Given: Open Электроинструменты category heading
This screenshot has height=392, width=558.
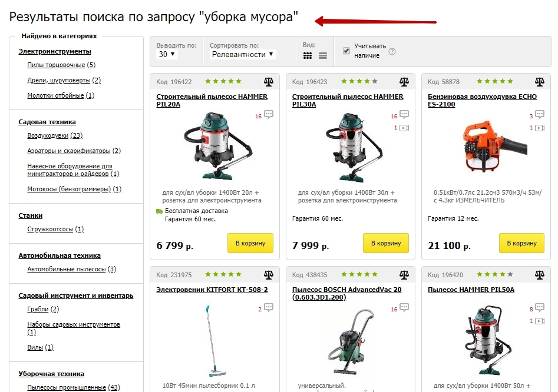Looking at the screenshot, I should click(55, 51).
